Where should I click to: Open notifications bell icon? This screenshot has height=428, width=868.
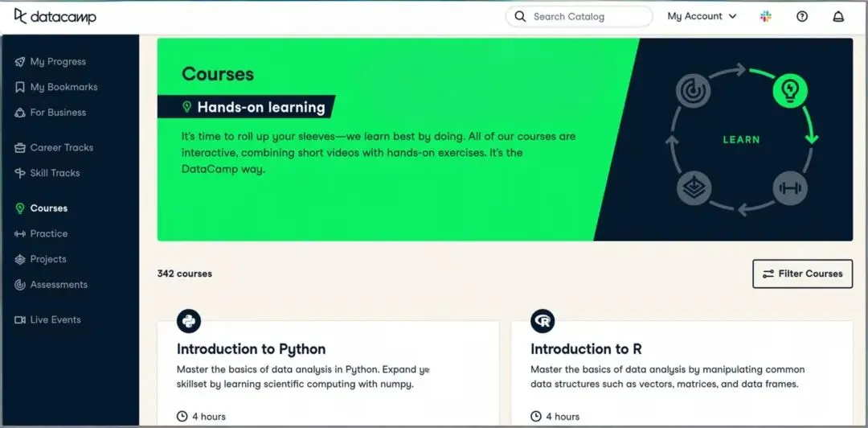tap(838, 16)
